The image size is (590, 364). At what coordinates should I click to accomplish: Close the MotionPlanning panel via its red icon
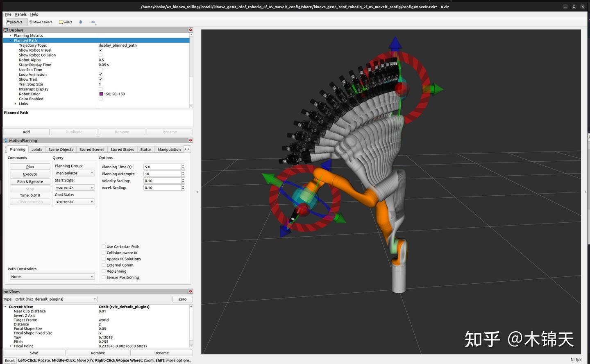[190, 140]
